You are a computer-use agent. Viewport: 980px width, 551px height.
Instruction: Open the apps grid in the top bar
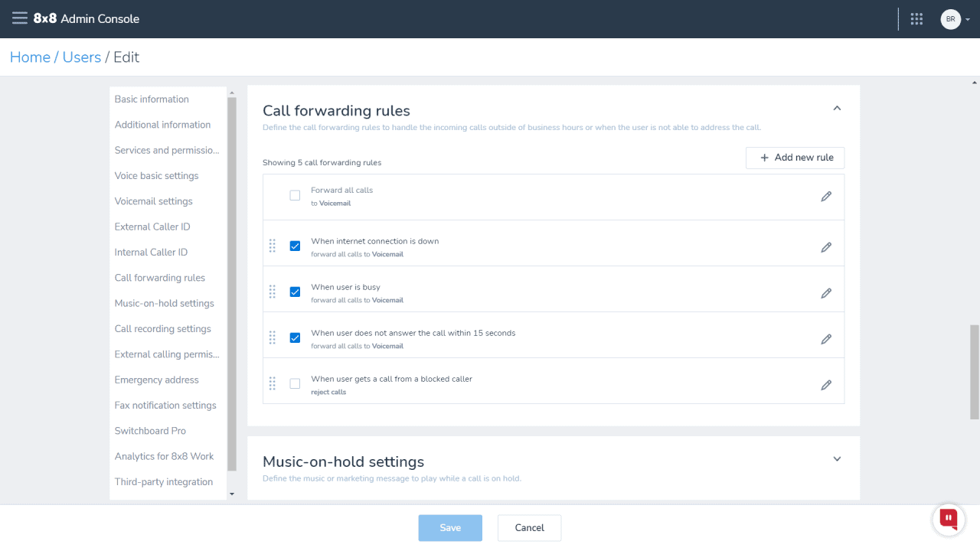tap(916, 18)
